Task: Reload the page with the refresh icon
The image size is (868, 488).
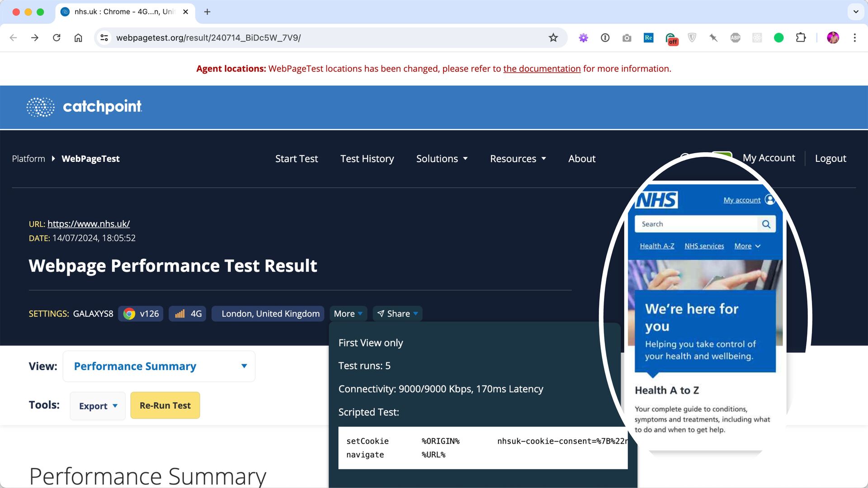Action: [57, 38]
